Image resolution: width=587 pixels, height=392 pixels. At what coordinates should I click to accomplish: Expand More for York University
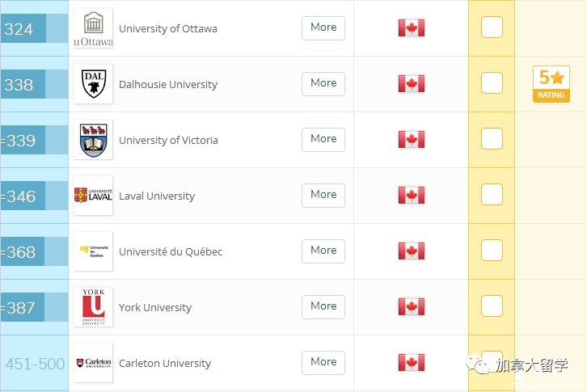(323, 307)
